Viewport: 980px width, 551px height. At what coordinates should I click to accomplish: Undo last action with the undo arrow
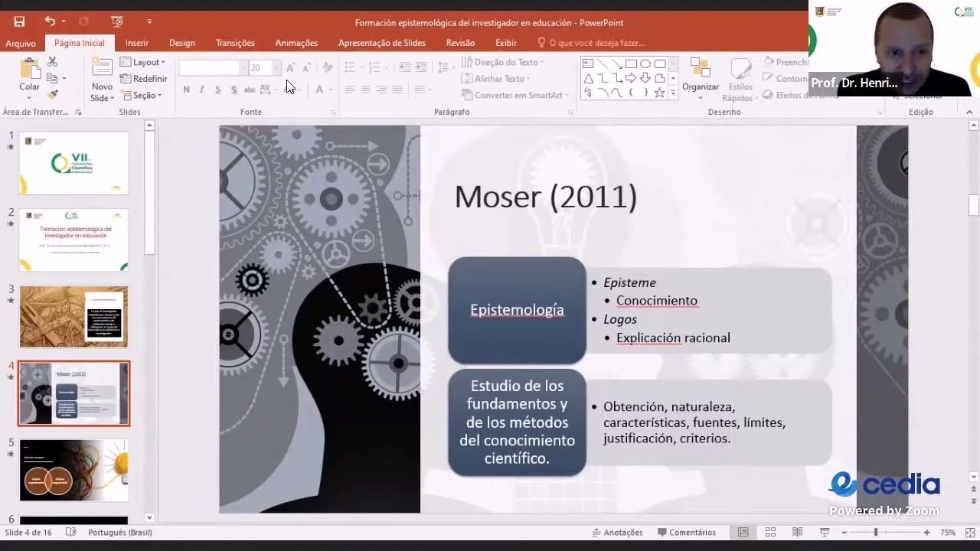point(50,21)
